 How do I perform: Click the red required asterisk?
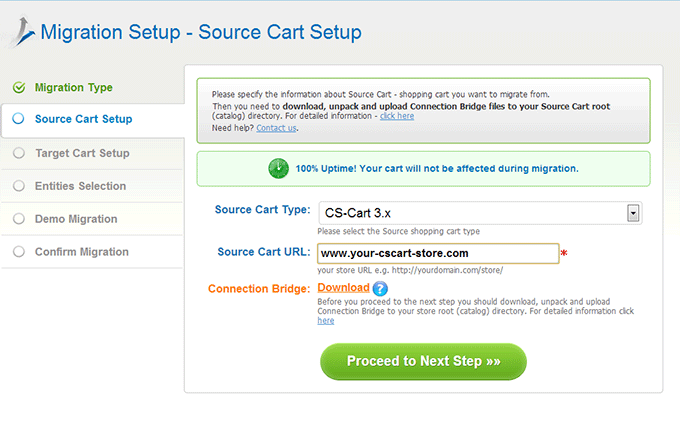(x=564, y=253)
